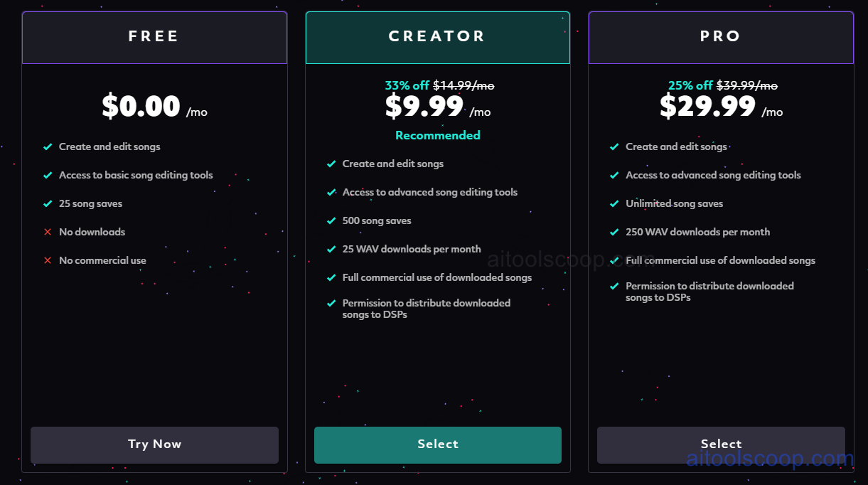Image resolution: width=868 pixels, height=485 pixels.
Task: Click the checkmark beside '500 song saves'
Action: coord(331,220)
